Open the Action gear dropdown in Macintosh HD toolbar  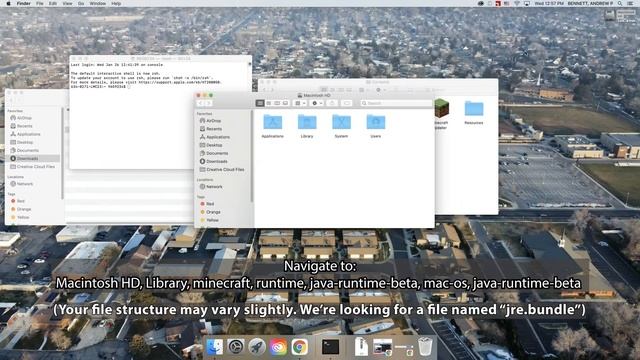click(317, 103)
